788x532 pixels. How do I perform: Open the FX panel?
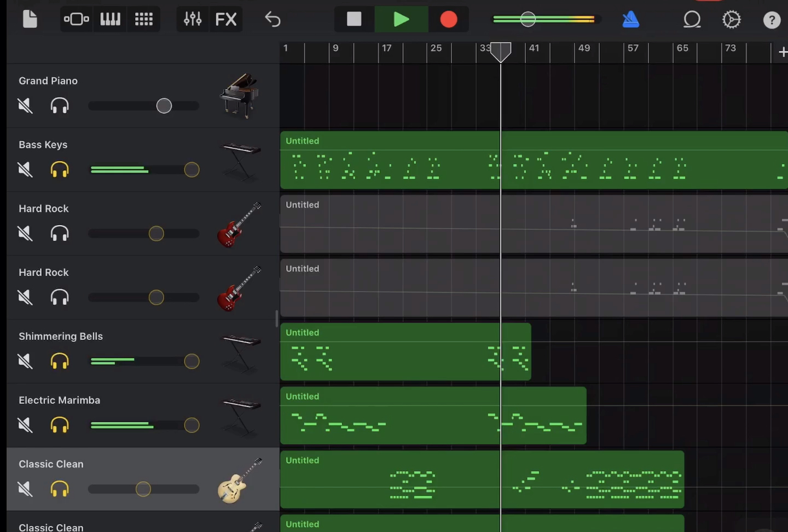[226, 20]
